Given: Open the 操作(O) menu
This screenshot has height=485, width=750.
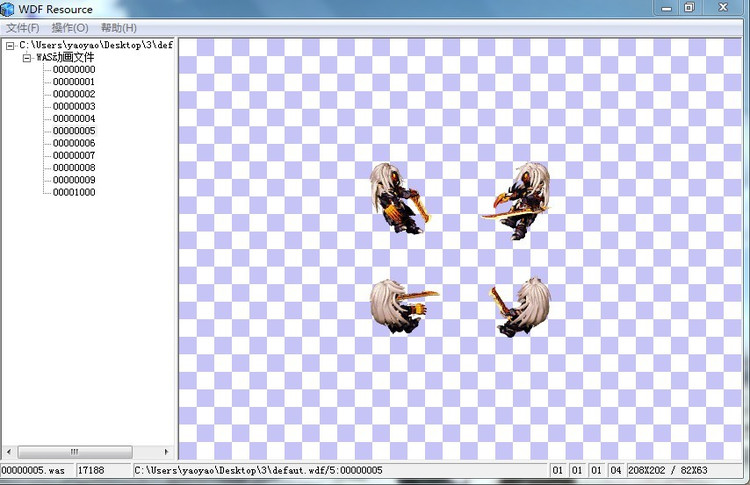Looking at the screenshot, I should (69, 28).
